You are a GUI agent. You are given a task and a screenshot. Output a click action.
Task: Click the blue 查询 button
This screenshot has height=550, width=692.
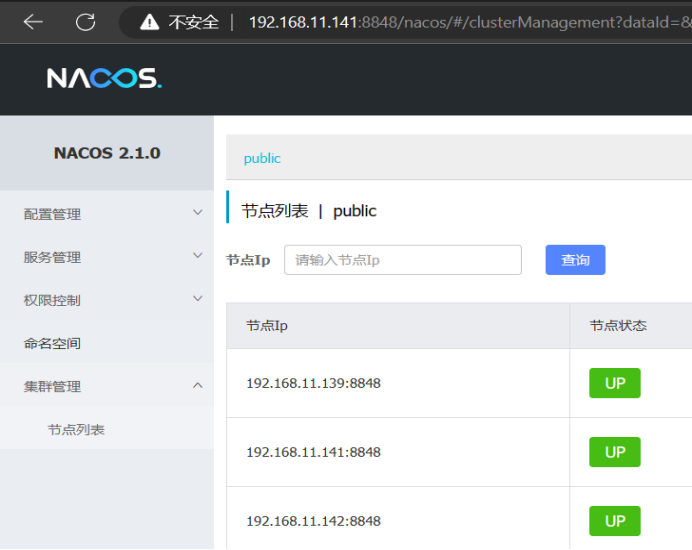(x=575, y=260)
